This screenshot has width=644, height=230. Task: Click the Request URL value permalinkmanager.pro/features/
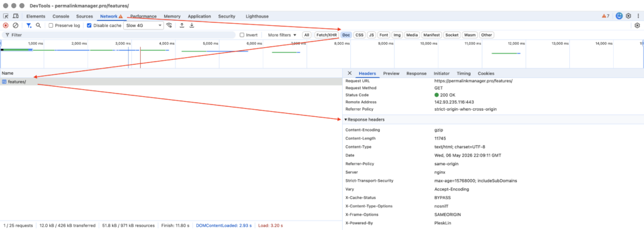click(x=473, y=81)
